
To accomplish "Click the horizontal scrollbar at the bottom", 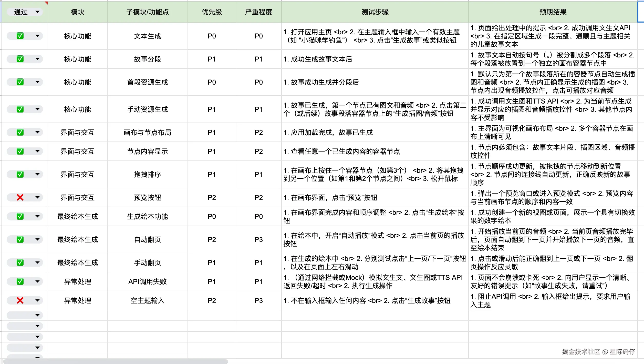I will (115, 361).
